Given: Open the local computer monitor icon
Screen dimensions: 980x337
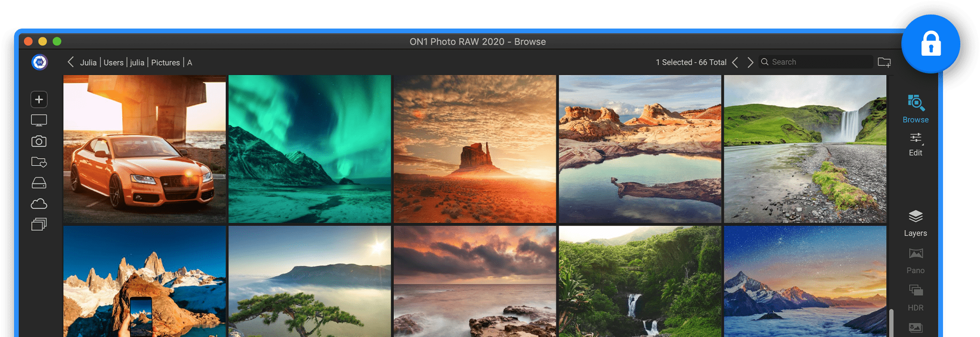Looking at the screenshot, I should [x=39, y=121].
